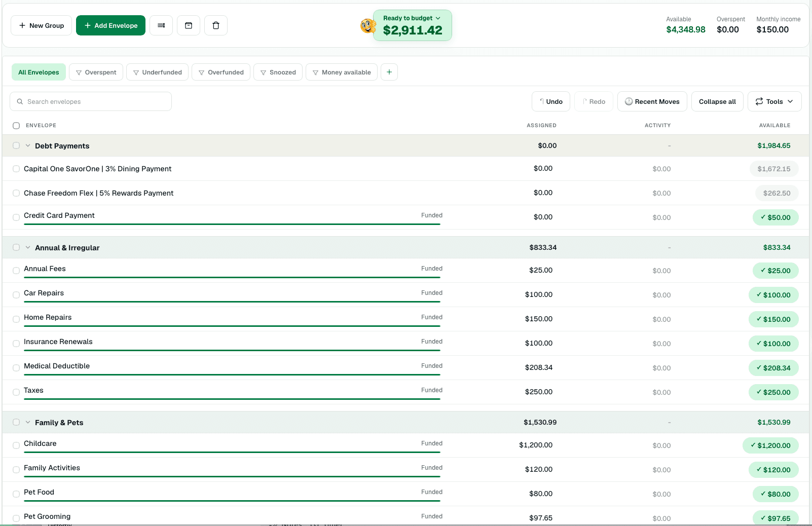The height and width of the screenshot is (526, 812).
Task: Click the funnel icon on Money available filter
Action: [315, 72]
